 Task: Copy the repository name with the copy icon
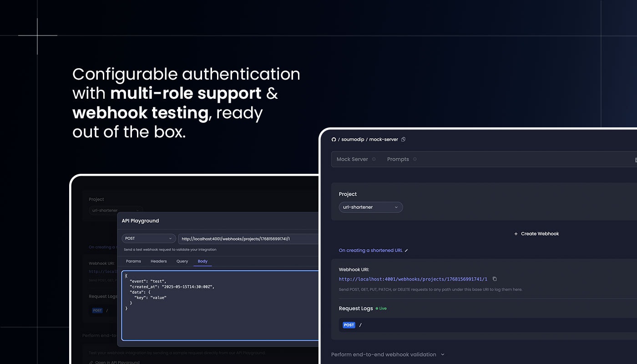point(403,139)
